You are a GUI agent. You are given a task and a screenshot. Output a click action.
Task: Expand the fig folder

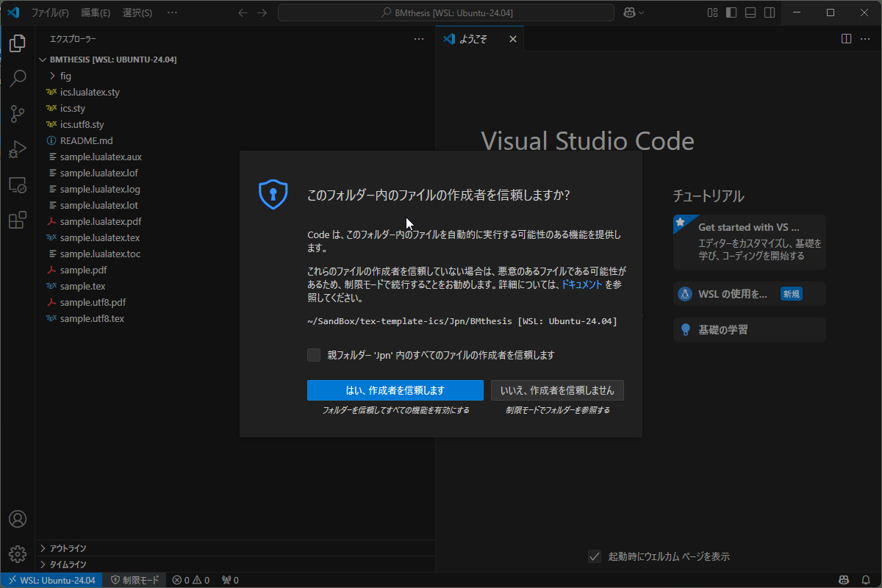[x=235, y=76]
